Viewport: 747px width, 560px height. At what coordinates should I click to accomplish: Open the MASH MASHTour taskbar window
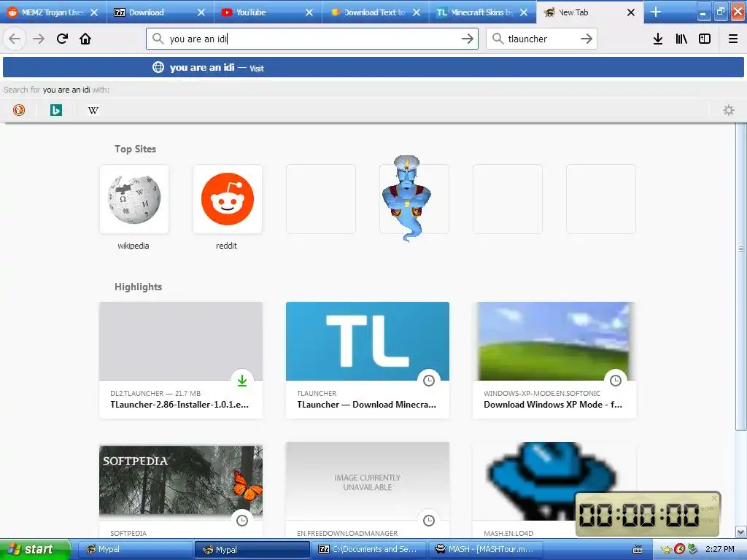[485, 549]
